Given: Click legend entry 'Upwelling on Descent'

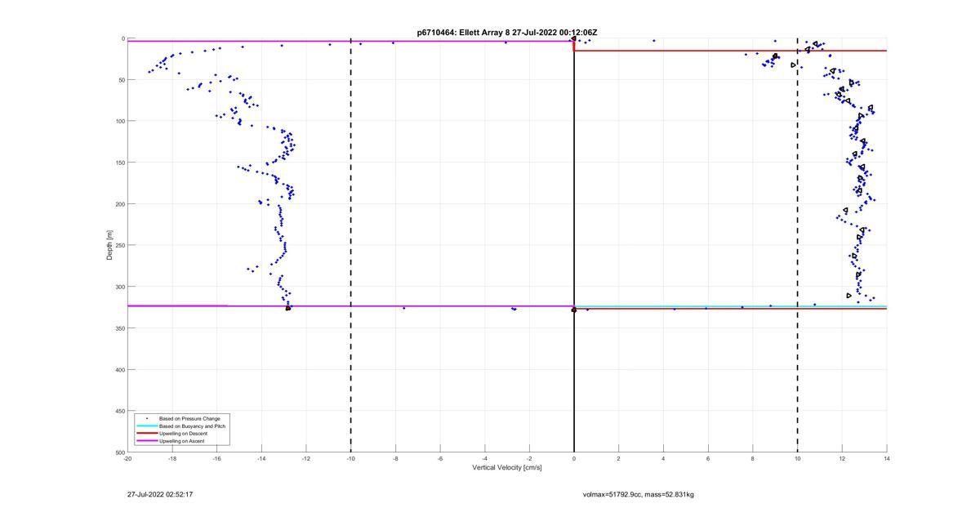Looking at the screenshot, I should (184, 433).
